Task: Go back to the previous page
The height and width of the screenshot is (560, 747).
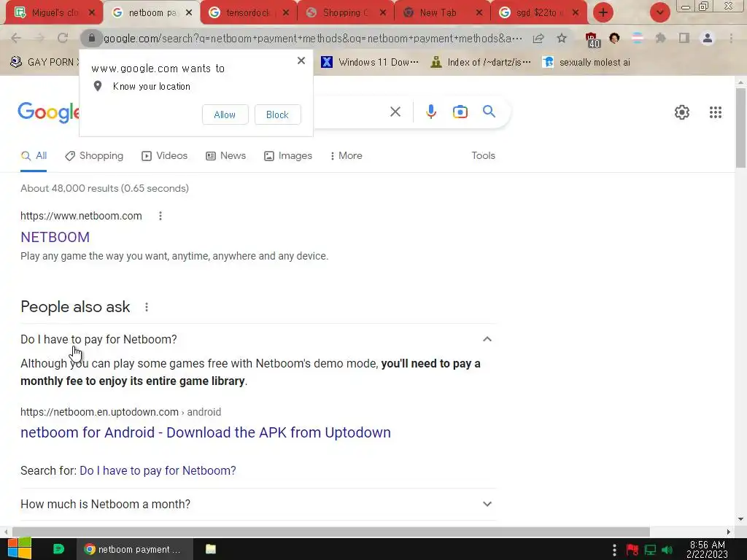Action: click(x=16, y=38)
